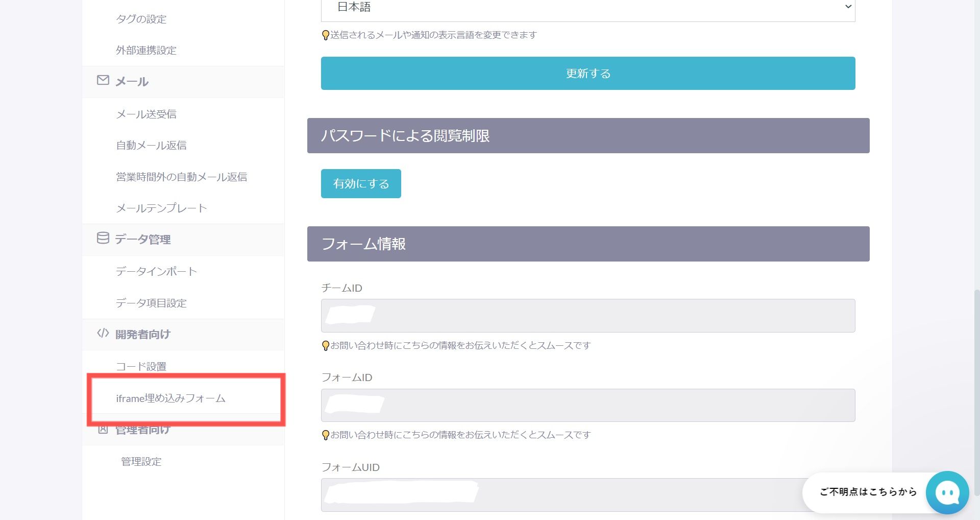This screenshot has width=980, height=520.
Task: Open データインポート page
Action: pyautogui.click(x=156, y=271)
